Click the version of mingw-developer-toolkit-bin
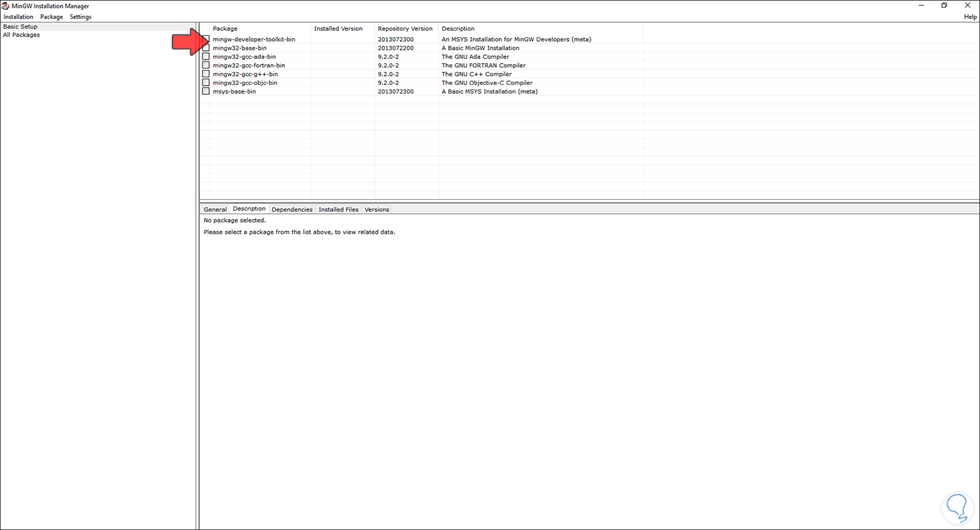This screenshot has height=530, width=980. 395,40
